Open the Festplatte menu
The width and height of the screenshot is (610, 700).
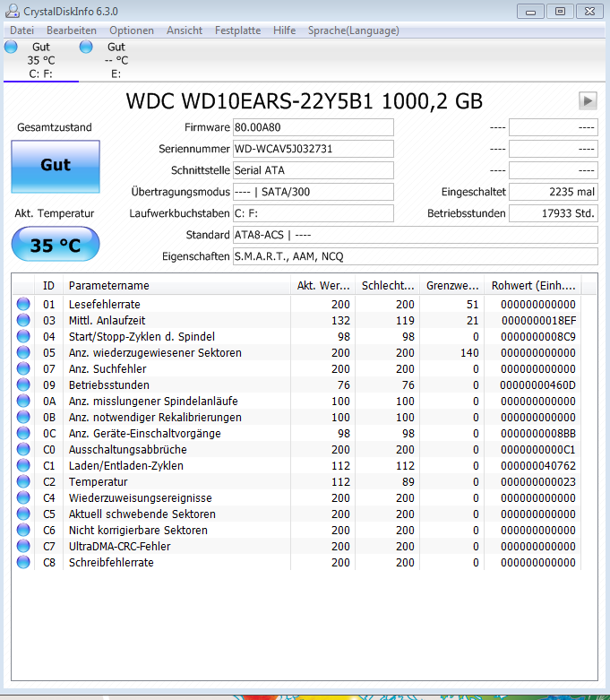point(238,30)
